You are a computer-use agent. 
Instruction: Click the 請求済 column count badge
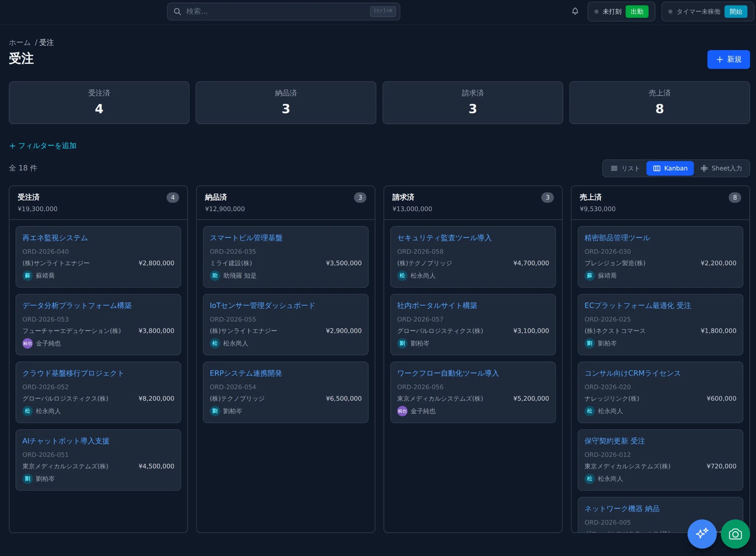(x=547, y=198)
